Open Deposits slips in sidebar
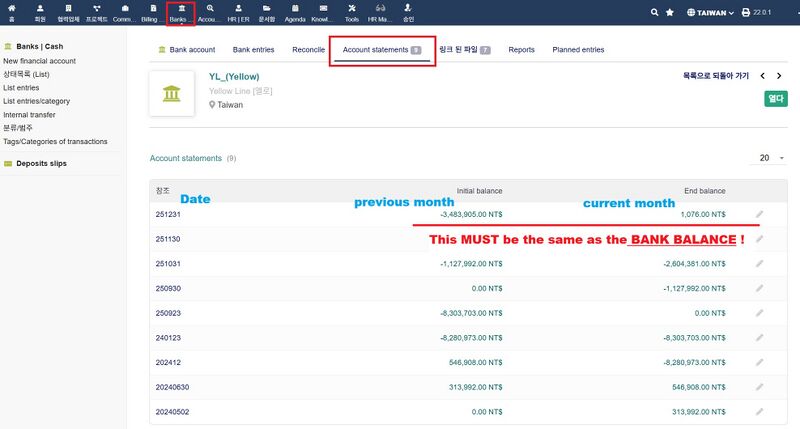The height and width of the screenshot is (429, 800). click(41, 163)
